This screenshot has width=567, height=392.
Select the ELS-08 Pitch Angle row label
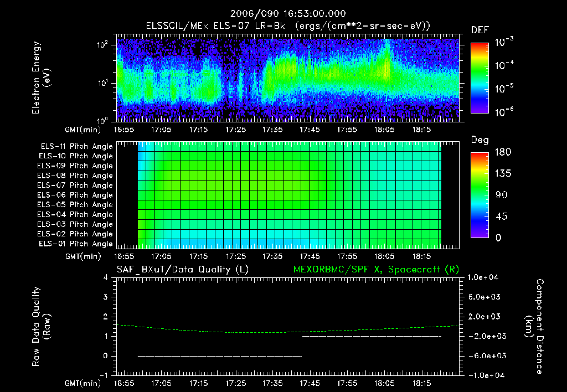pyautogui.click(x=75, y=176)
